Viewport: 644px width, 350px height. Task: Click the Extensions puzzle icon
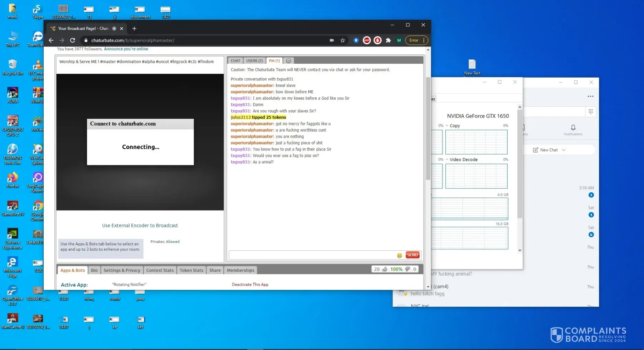point(388,40)
